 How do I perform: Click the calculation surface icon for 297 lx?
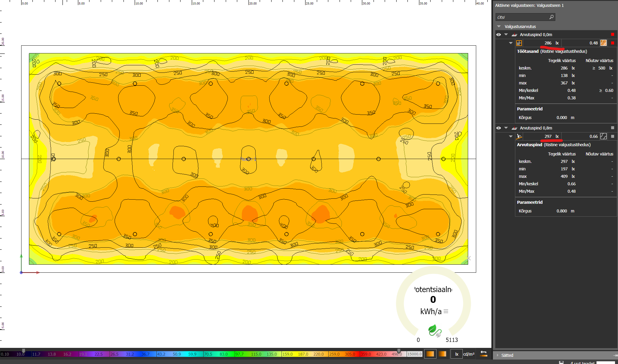tap(519, 136)
